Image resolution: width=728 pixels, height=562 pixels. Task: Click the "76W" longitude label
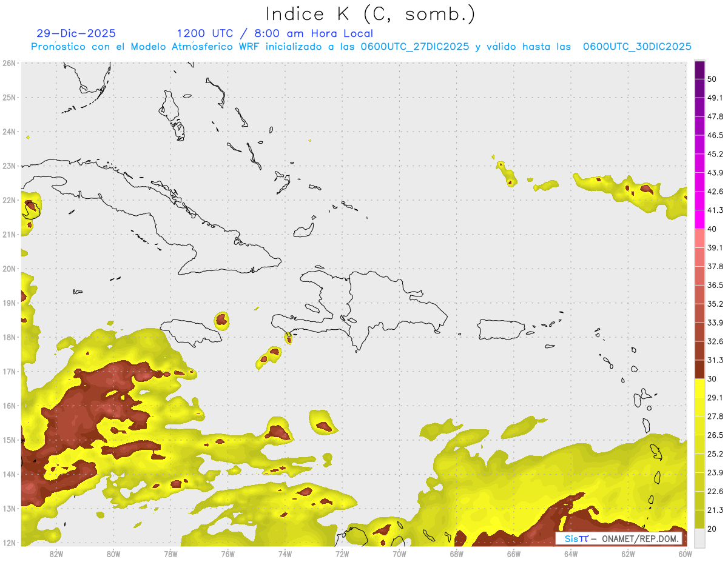pyautogui.click(x=227, y=554)
